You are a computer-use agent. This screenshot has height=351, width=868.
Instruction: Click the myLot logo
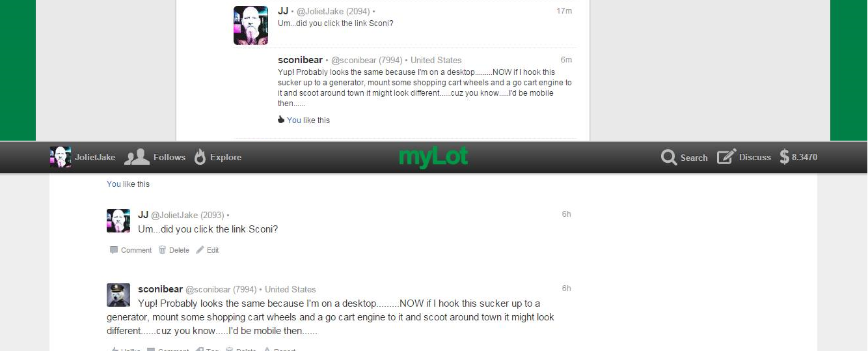433,157
